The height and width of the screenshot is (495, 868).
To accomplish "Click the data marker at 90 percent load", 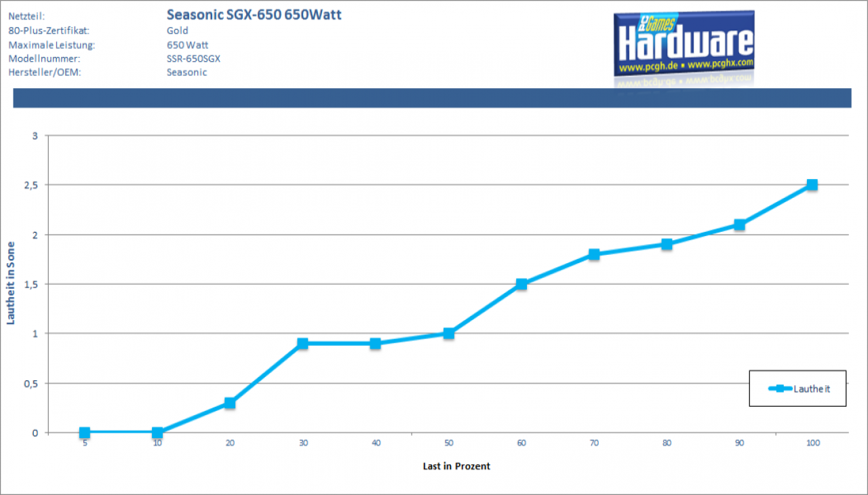I will point(740,224).
